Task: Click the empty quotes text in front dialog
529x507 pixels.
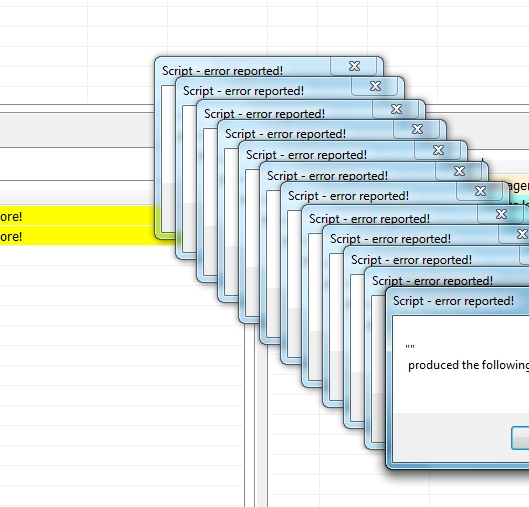Action: click(x=410, y=347)
